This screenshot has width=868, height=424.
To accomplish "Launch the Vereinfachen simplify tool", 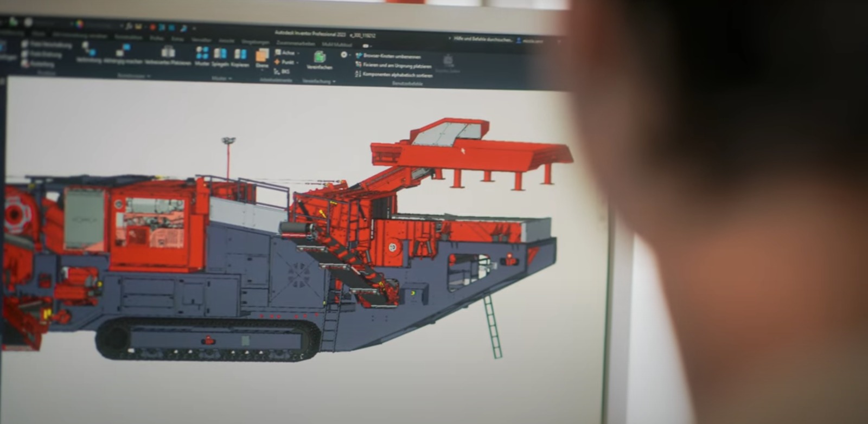I will click(x=320, y=60).
